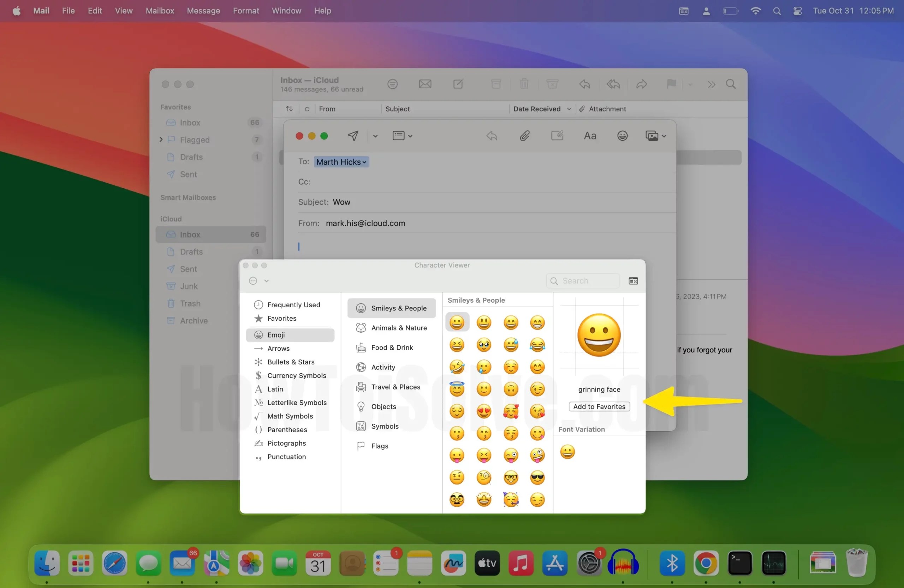The height and width of the screenshot is (588, 904).
Task: Open the Flags emoji category
Action: (380, 446)
